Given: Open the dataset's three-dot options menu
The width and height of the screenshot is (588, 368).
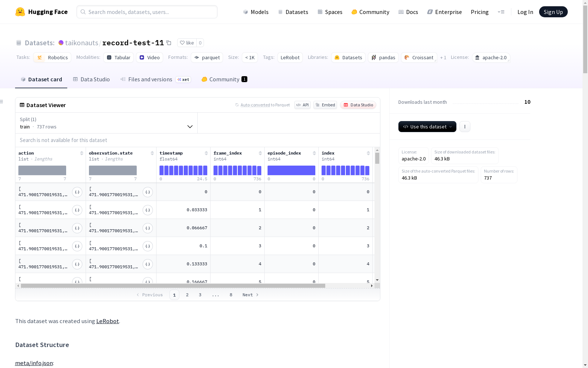Looking at the screenshot, I should 465,127.
